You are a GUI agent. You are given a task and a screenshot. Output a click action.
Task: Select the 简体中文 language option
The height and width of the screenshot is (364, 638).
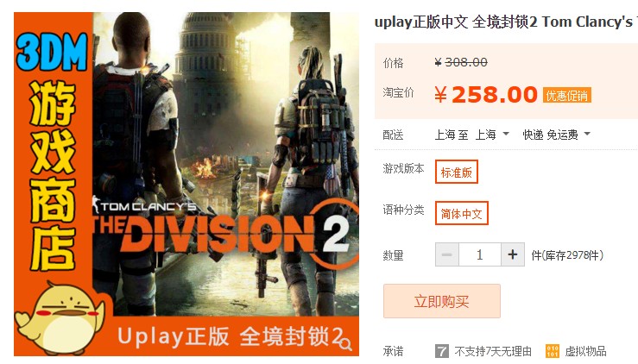(461, 213)
